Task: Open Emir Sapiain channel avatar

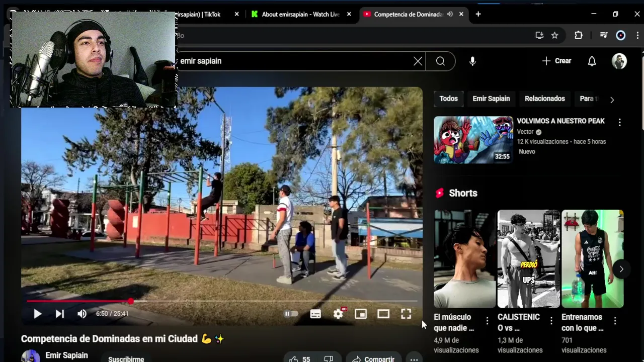Action: tap(30, 356)
